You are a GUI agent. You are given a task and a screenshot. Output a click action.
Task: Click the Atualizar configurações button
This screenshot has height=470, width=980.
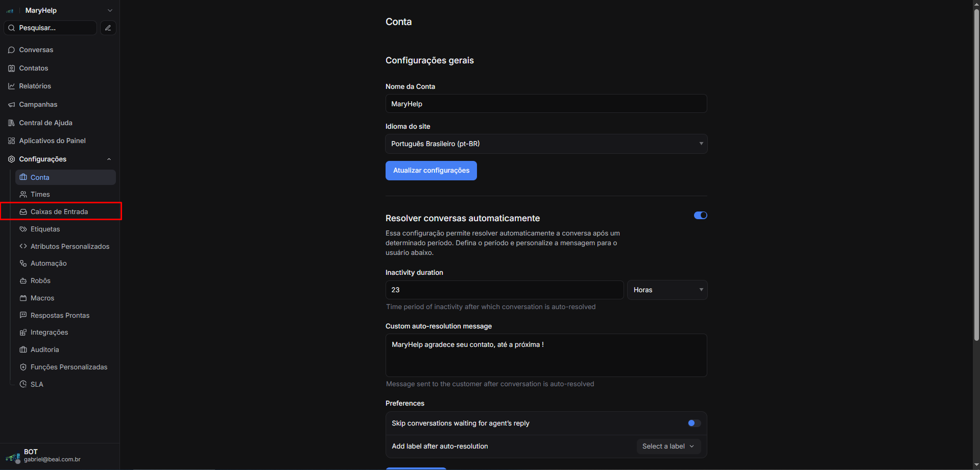431,171
